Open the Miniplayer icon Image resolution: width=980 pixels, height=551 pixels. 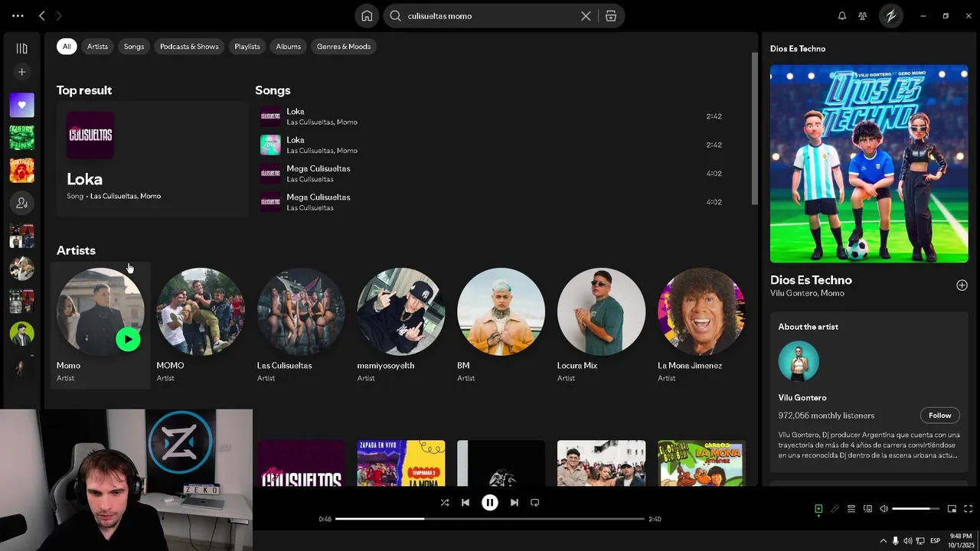pyautogui.click(x=952, y=509)
